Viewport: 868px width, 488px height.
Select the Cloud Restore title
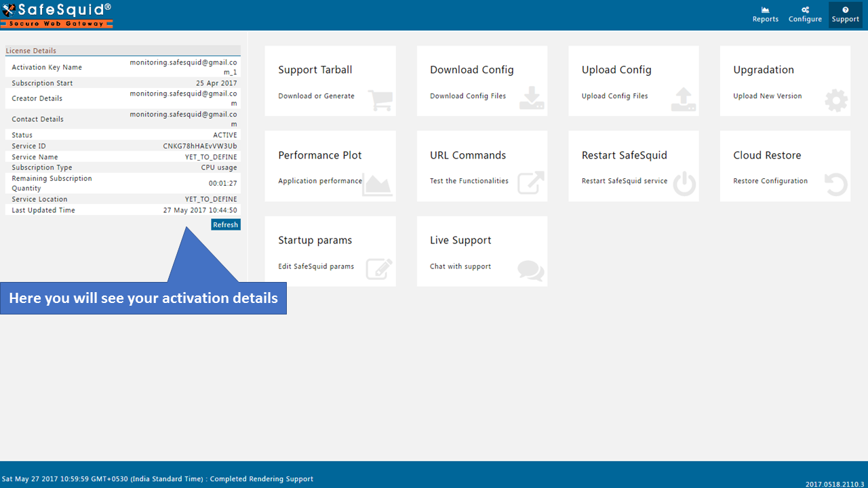pyautogui.click(x=767, y=155)
